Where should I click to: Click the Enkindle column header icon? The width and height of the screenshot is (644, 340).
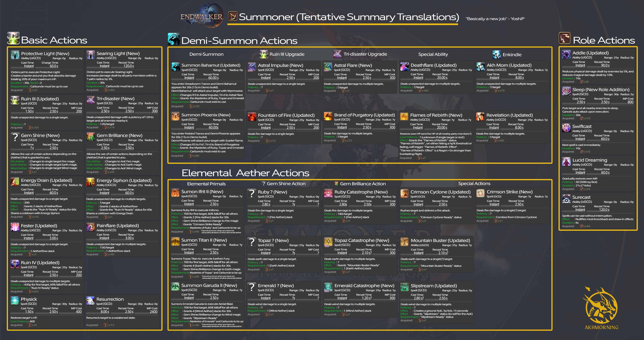[x=497, y=54]
